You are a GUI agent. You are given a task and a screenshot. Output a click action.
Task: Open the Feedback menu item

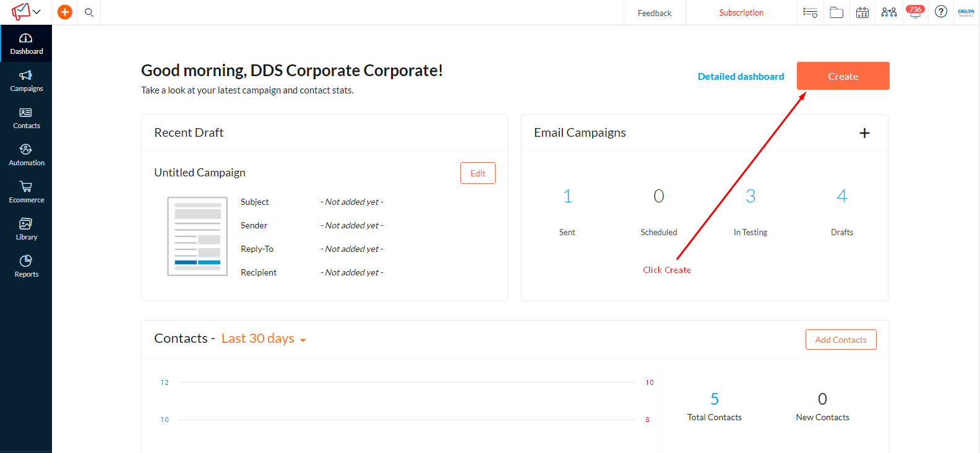655,13
